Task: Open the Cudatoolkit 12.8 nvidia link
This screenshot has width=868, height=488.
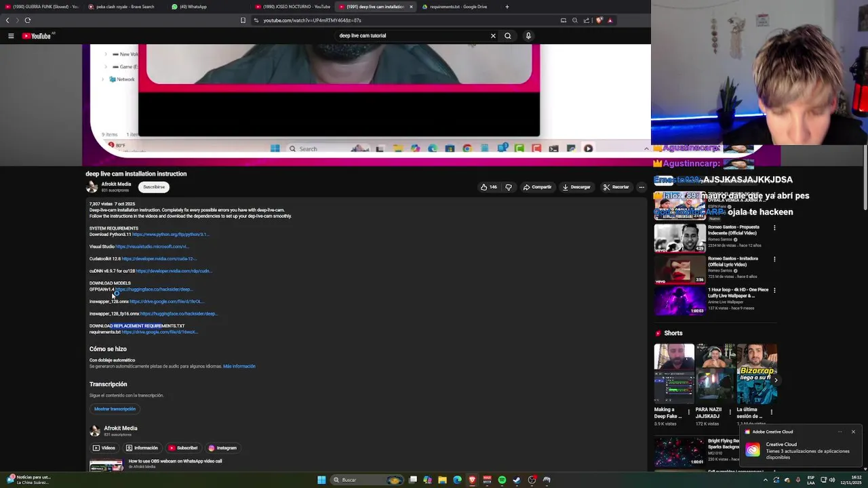Action: (159, 259)
